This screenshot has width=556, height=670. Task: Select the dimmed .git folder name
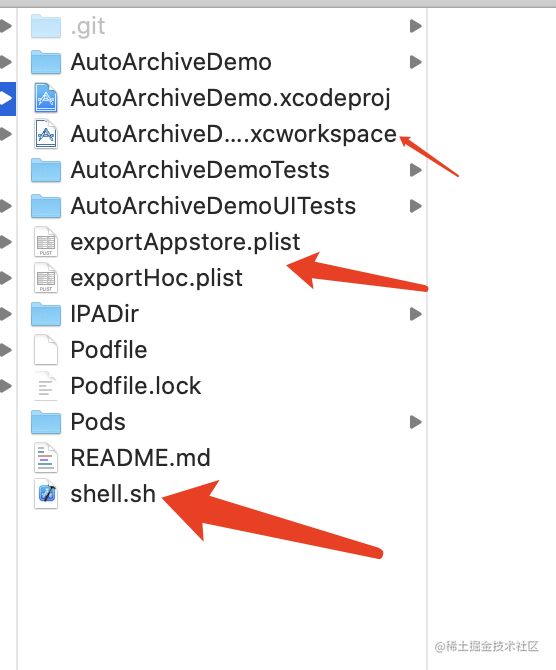point(88,27)
